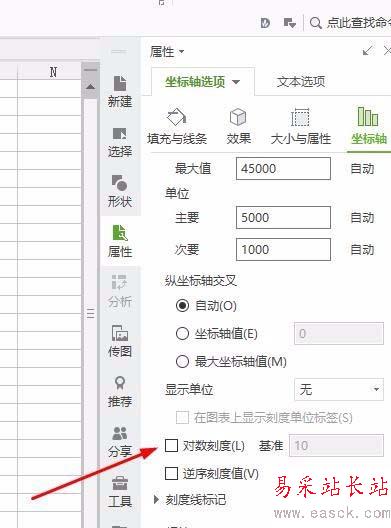This screenshot has width=391, height=528.
Task: Click the D icon in top toolbar
Action: (x=265, y=23)
